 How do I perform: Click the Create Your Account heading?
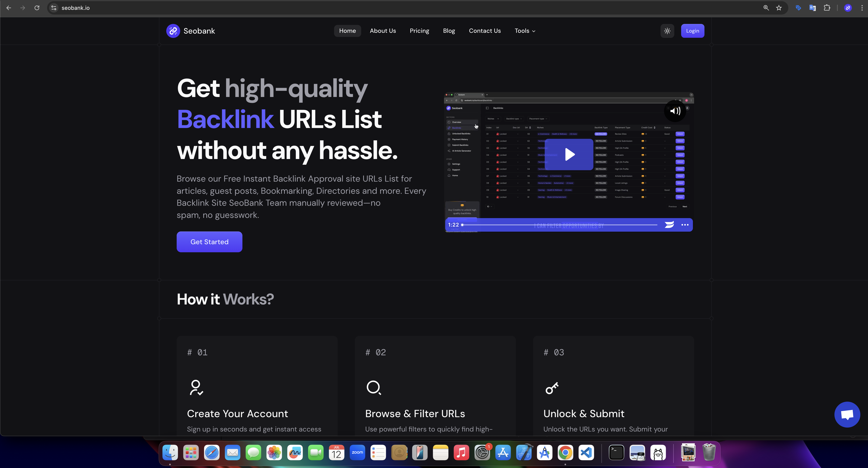click(238, 413)
